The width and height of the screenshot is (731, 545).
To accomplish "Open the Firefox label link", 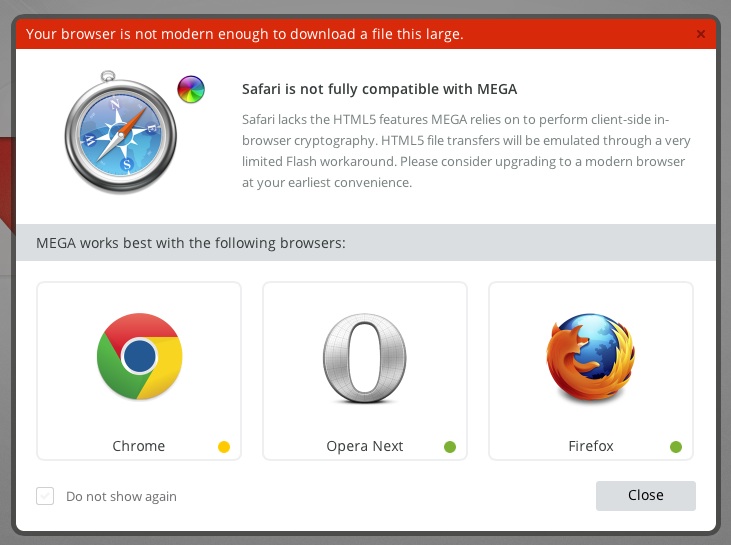I will pyautogui.click(x=591, y=446).
